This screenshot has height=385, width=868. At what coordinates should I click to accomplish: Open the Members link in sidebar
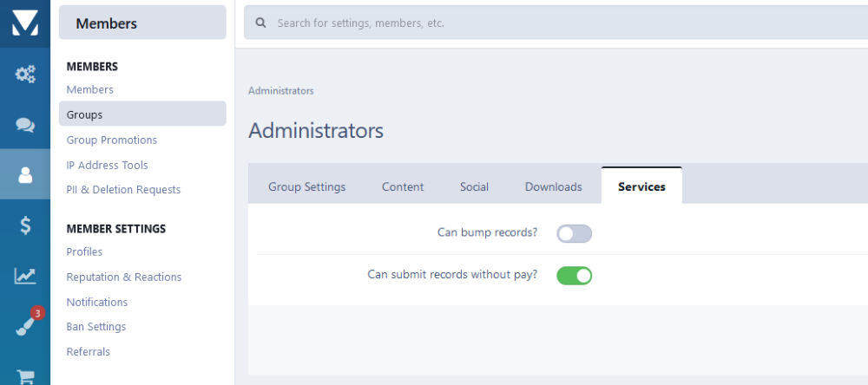pyautogui.click(x=89, y=89)
